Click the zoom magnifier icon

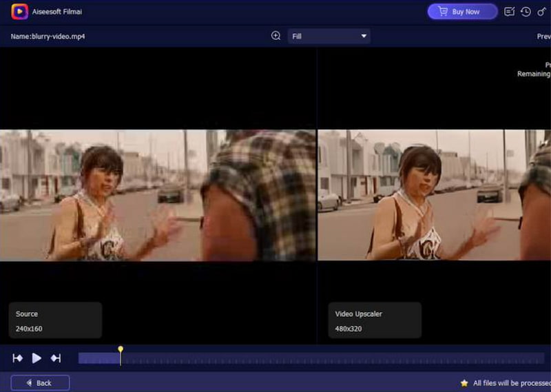point(276,36)
